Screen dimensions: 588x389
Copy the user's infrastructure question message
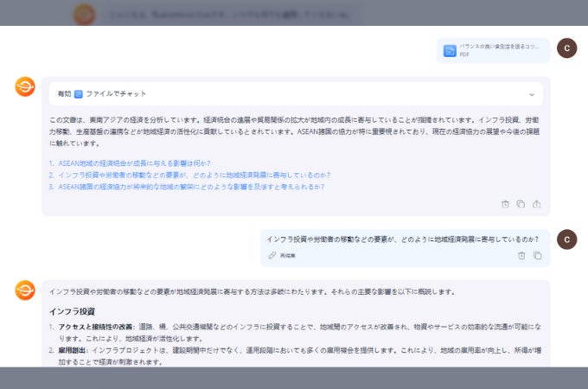pyautogui.click(x=537, y=256)
